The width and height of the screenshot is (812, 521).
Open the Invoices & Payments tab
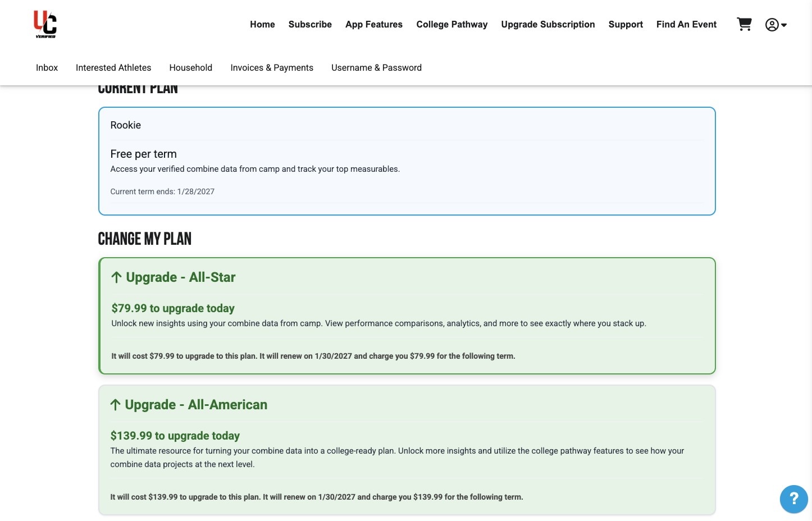272,68
